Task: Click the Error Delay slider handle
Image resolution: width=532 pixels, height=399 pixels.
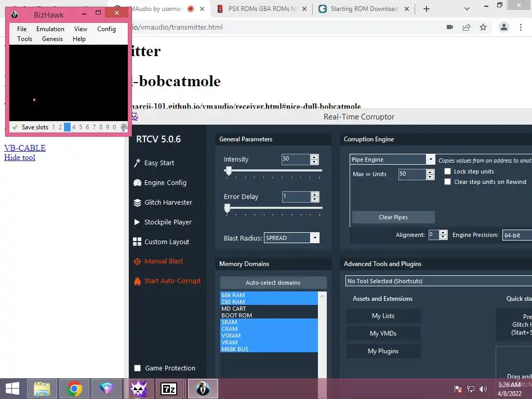Action: 228,208
